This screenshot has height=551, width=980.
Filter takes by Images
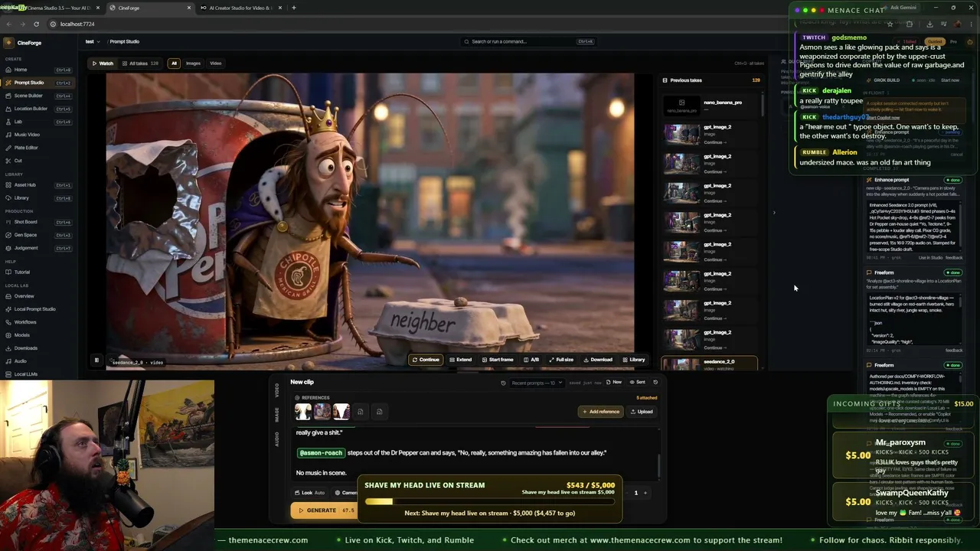point(193,64)
